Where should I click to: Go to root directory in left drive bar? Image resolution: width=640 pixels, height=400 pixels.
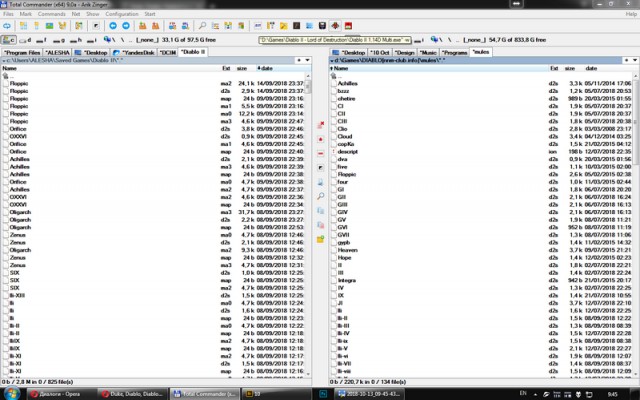122,40
